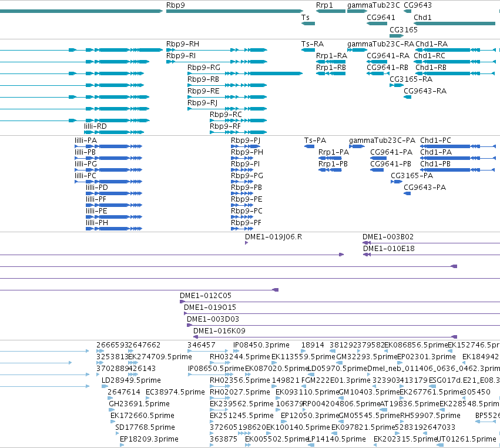Open transcript Chd1-RC
The height and width of the screenshot is (448, 500).
coord(429,56)
